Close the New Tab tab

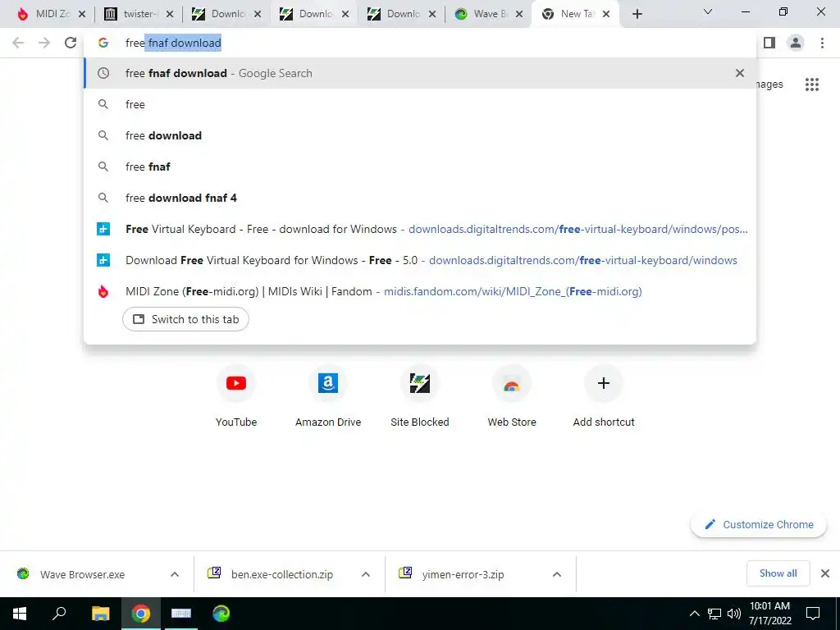(606, 15)
